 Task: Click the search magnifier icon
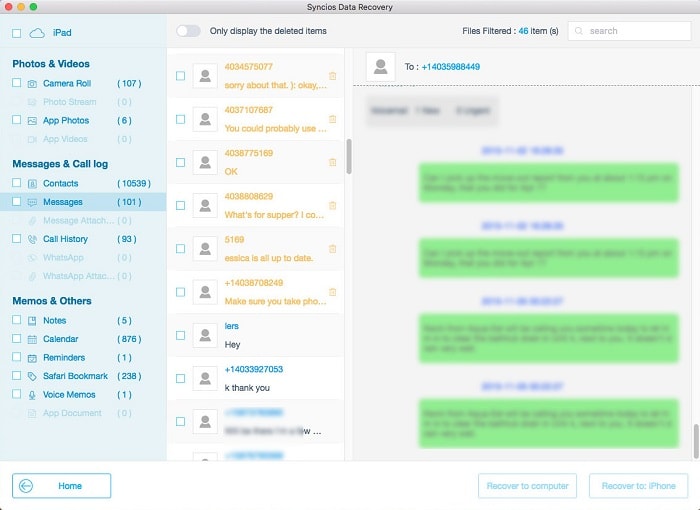coord(579,31)
